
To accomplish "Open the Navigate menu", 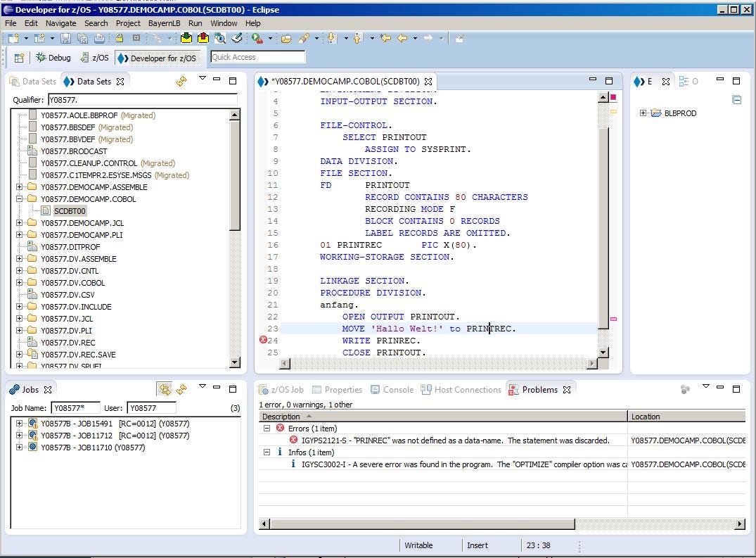I will click(60, 23).
